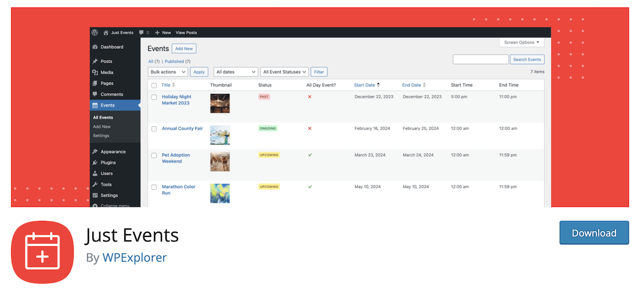Check the Marathon Color Run row
This screenshot has width=644, height=289.
pyautogui.click(x=154, y=187)
